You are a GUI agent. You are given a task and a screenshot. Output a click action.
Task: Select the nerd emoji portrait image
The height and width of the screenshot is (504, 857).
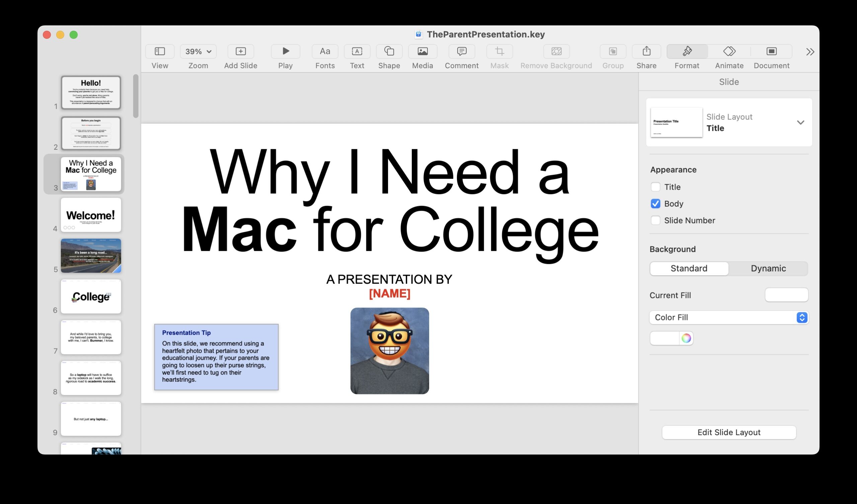(390, 351)
